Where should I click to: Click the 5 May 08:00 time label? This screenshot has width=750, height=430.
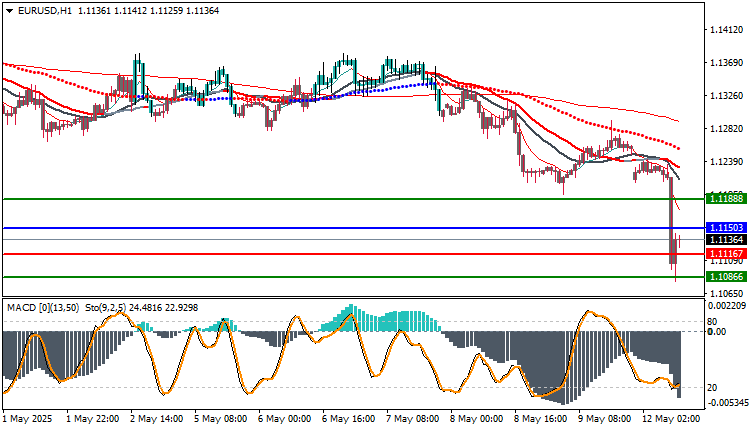point(221,419)
